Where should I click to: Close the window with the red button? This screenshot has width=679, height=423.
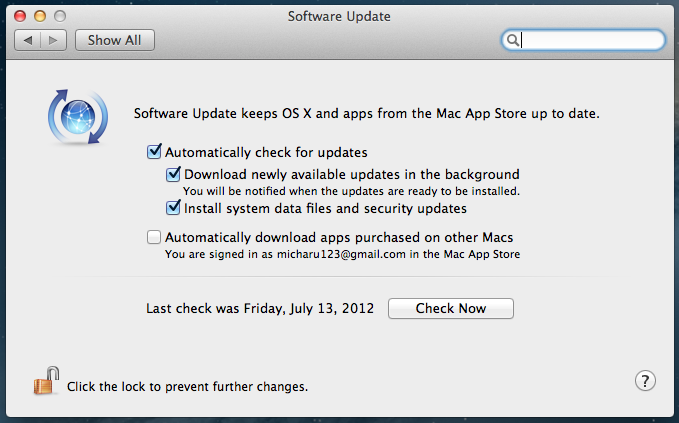tap(20, 16)
